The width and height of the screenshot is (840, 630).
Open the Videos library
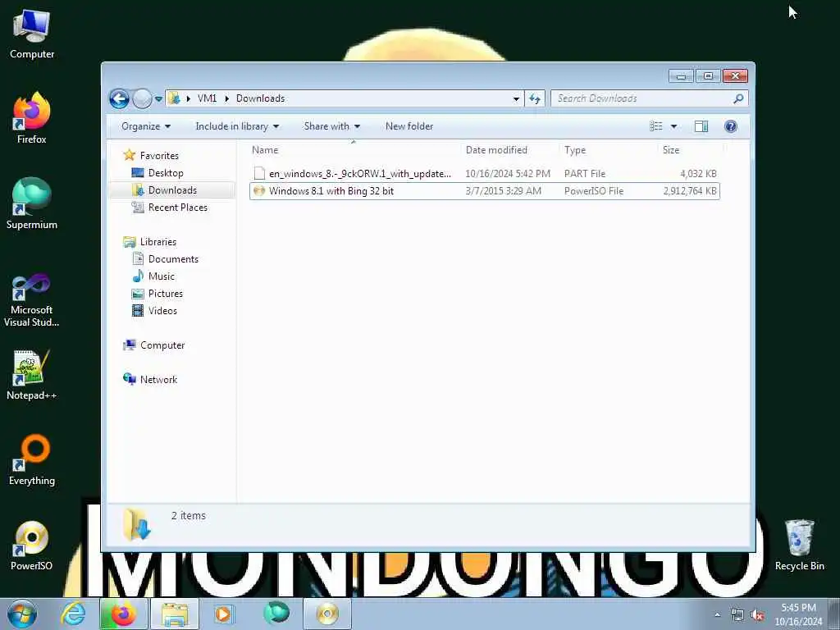point(155,311)
